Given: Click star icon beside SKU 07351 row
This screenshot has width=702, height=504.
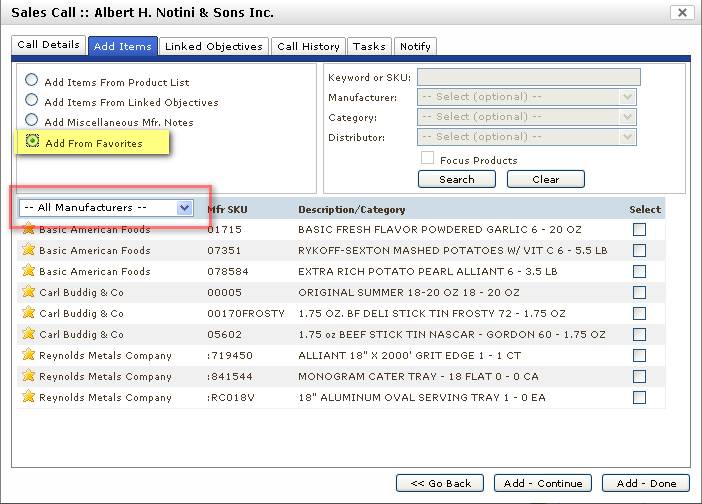Looking at the screenshot, I should pyautogui.click(x=28, y=250).
